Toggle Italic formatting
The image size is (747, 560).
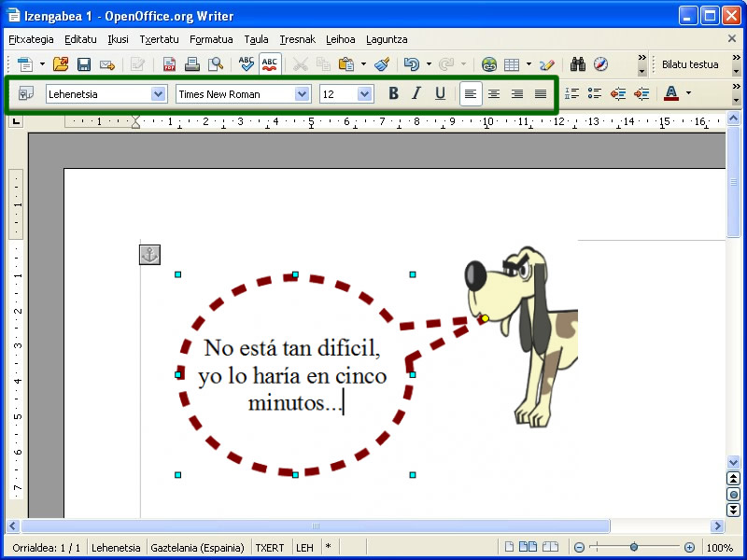[416, 93]
